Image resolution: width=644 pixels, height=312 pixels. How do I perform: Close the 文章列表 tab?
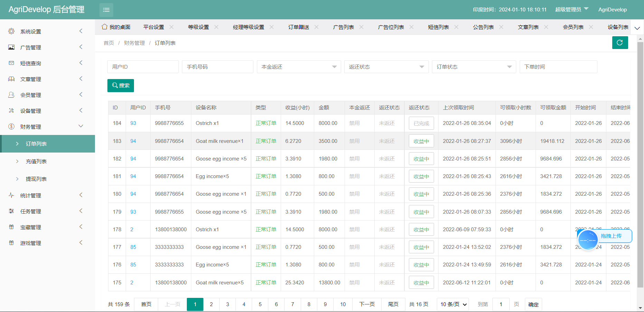click(546, 27)
